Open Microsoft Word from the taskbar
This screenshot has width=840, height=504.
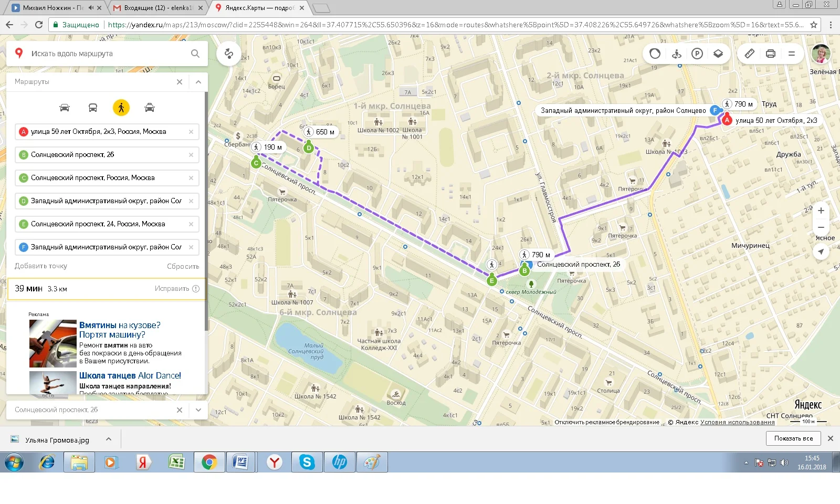pos(242,463)
